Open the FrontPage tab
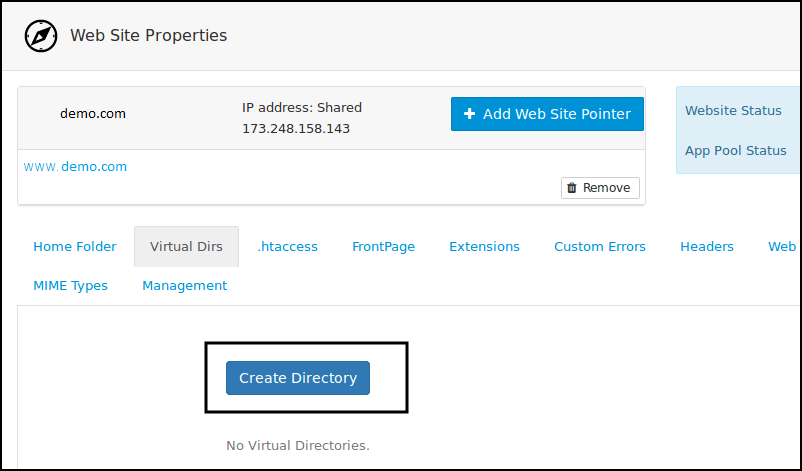The height and width of the screenshot is (471, 802). click(x=383, y=247)
